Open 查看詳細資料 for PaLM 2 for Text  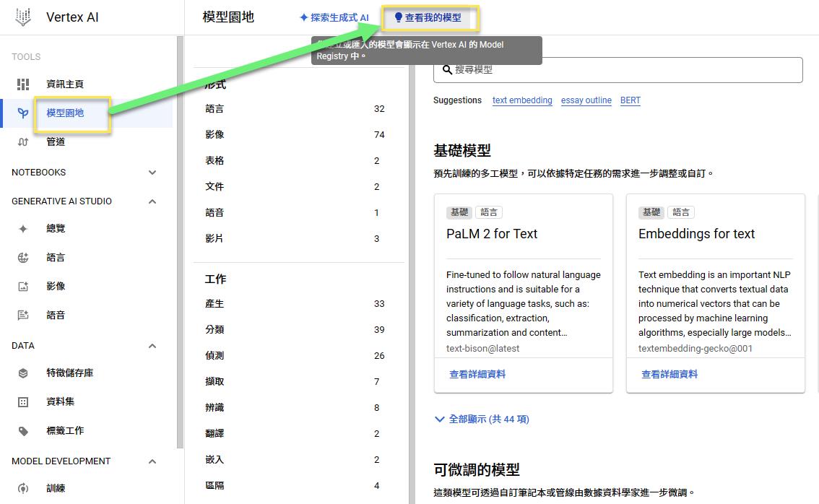tap(477, 374)
